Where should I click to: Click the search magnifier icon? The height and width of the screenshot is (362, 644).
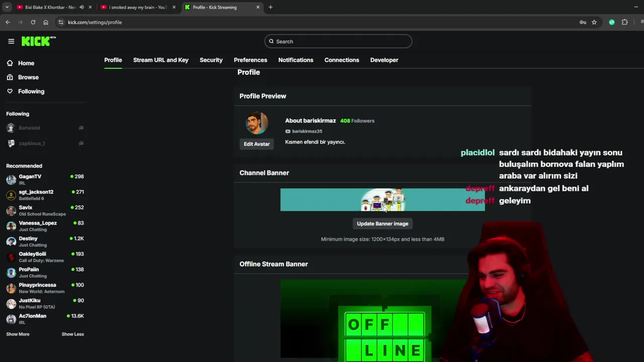coord(271,41)
